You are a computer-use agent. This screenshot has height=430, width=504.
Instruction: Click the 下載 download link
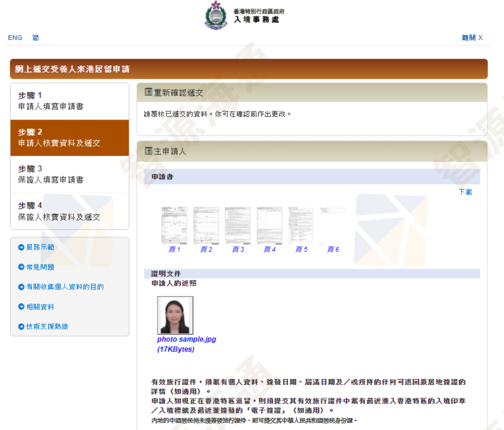(x=465, y=192)
